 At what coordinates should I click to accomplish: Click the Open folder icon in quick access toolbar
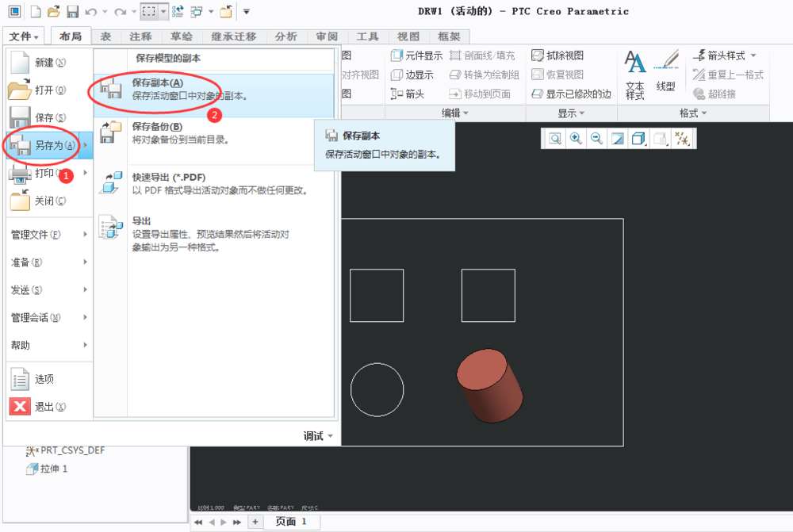(54, 11)
